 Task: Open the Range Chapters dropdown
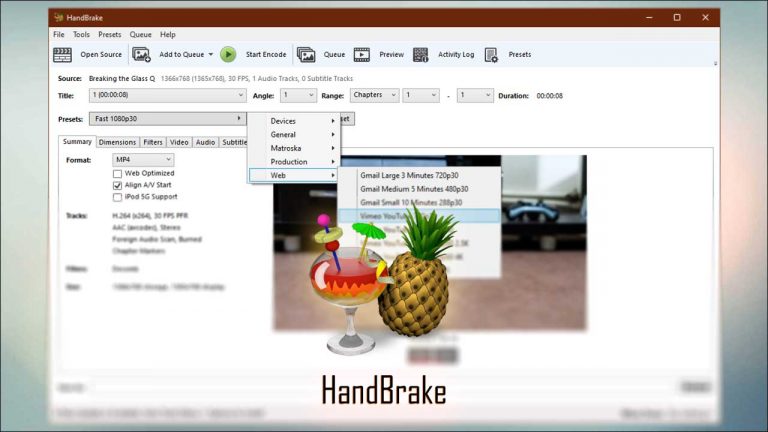click(x=374, y=95)
